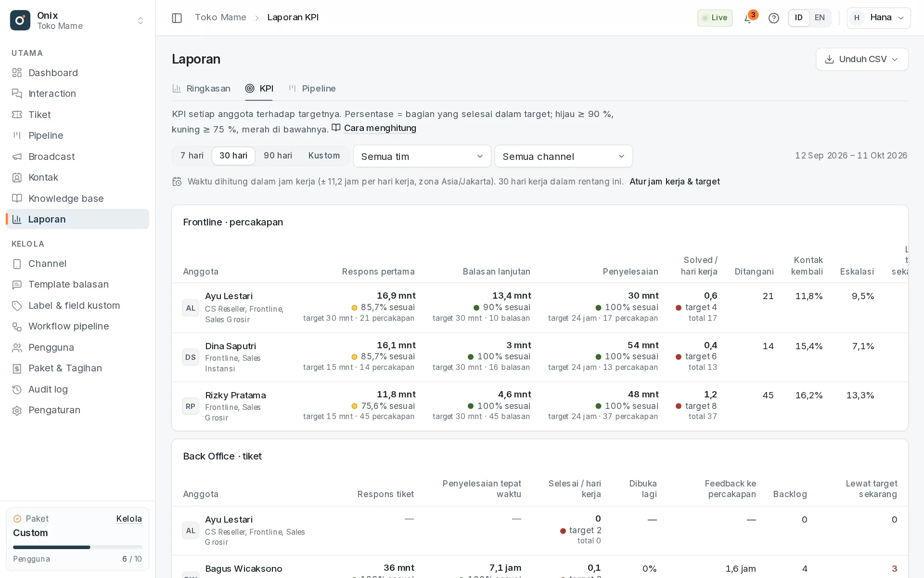Open the Cara menghitung link
The width and height of the screenshot is (924, 578).
coord(374,128)
